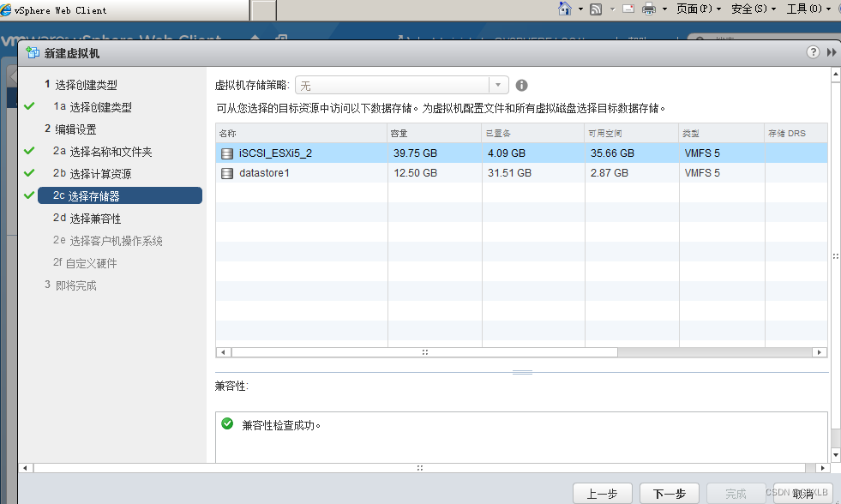Click the dialog vertical scrollbar up arrow
This screenshot has width=841, height=504.
[x=836, y=75]
